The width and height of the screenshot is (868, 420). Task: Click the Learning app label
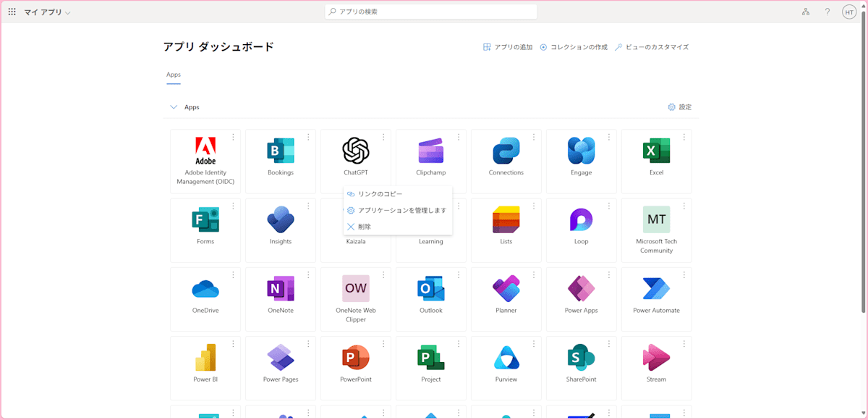pyautogui.click(x=431, y=242)
